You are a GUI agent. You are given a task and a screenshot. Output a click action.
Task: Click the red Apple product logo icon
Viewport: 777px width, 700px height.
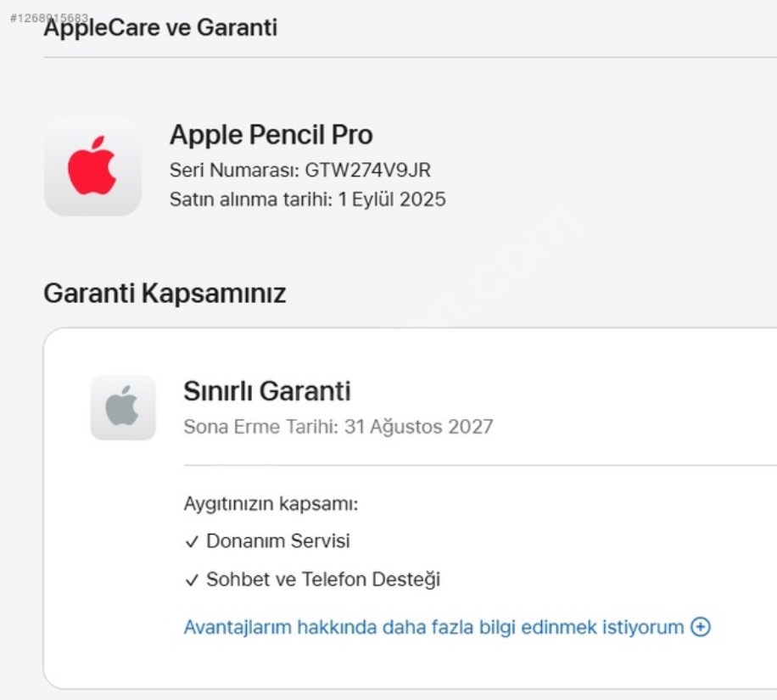(x=92, y=166)
